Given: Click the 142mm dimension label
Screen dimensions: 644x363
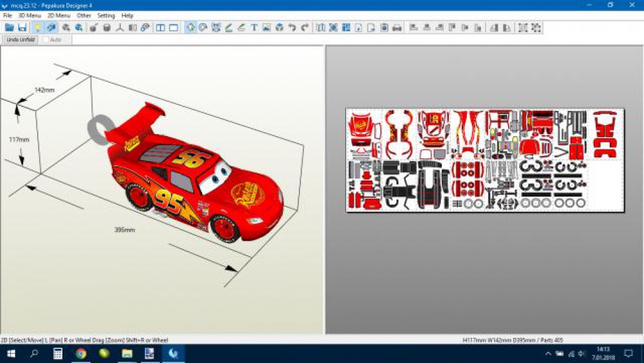Looking at the screenshot, I should pyautogui.click(x=44, y=90).
